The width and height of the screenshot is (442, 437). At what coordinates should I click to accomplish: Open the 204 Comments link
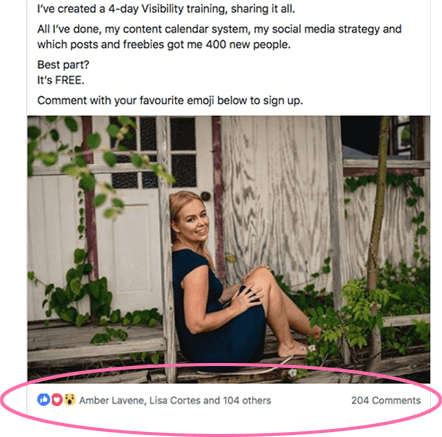click(386, 400)
